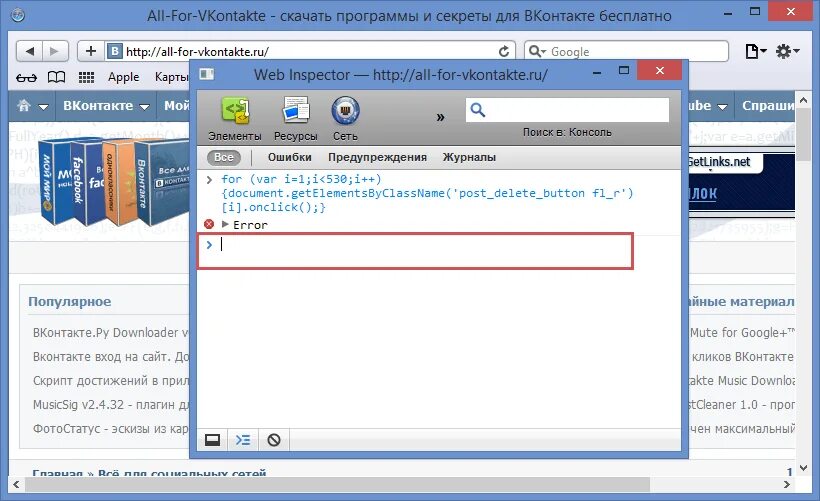Expand the Error disclosure triangle
Image resolution: width=820 pixels, height=501 pixels.
225,224
